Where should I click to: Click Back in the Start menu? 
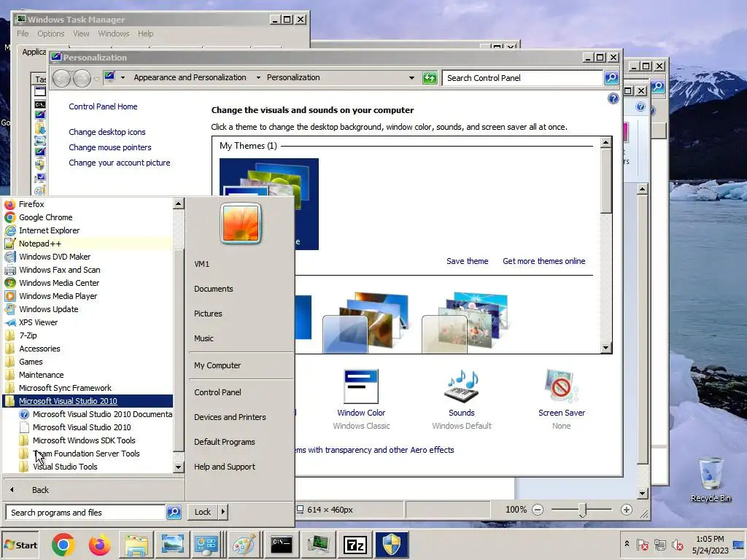coord(41,489)
